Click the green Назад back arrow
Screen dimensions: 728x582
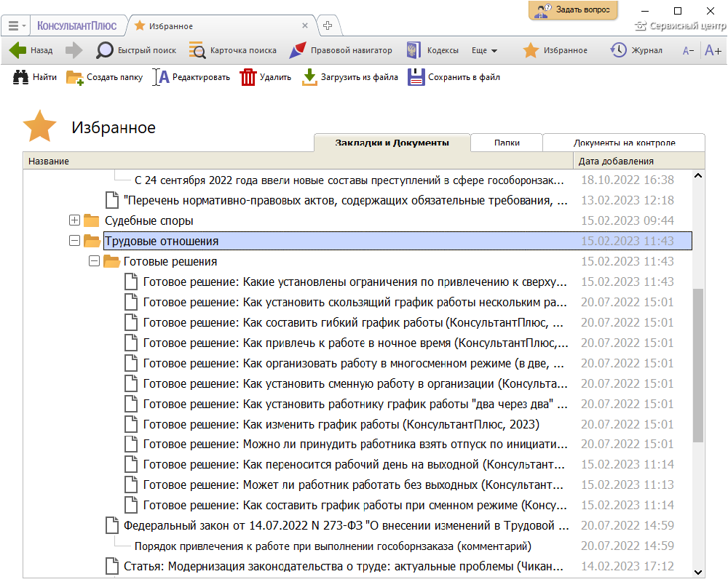18,50
